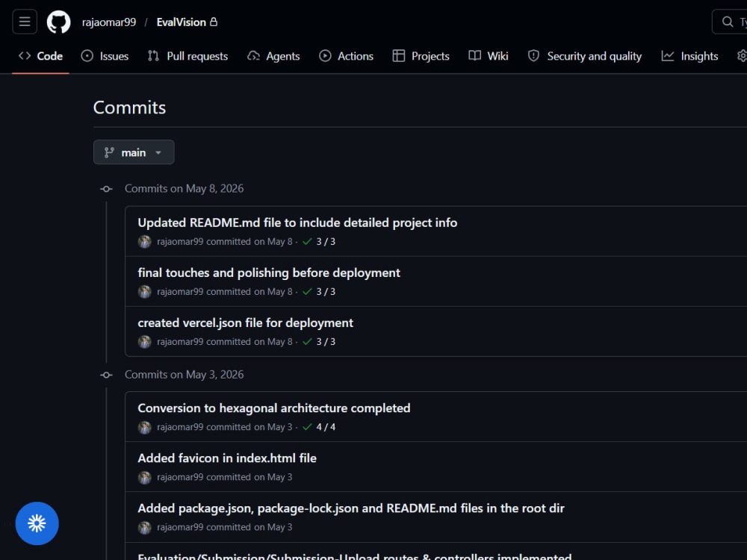Click the Projects table icon

coord(399,56)
